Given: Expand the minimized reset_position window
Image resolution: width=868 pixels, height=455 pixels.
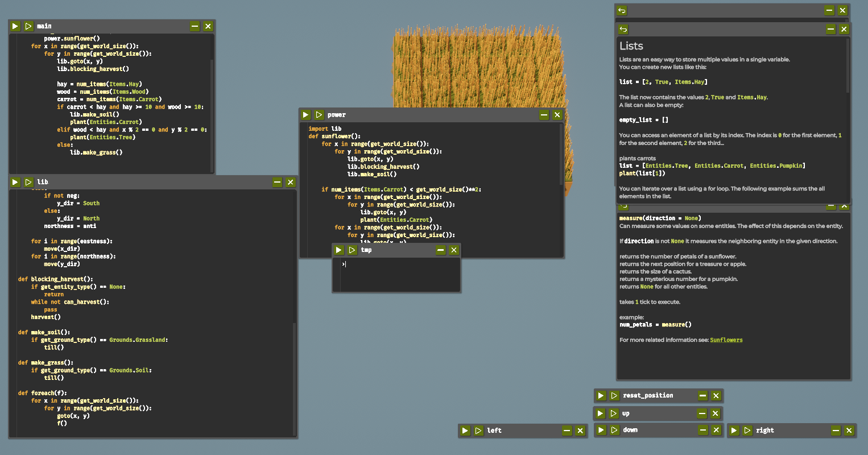Looking at the screenshot, I should tap(702, 396).
